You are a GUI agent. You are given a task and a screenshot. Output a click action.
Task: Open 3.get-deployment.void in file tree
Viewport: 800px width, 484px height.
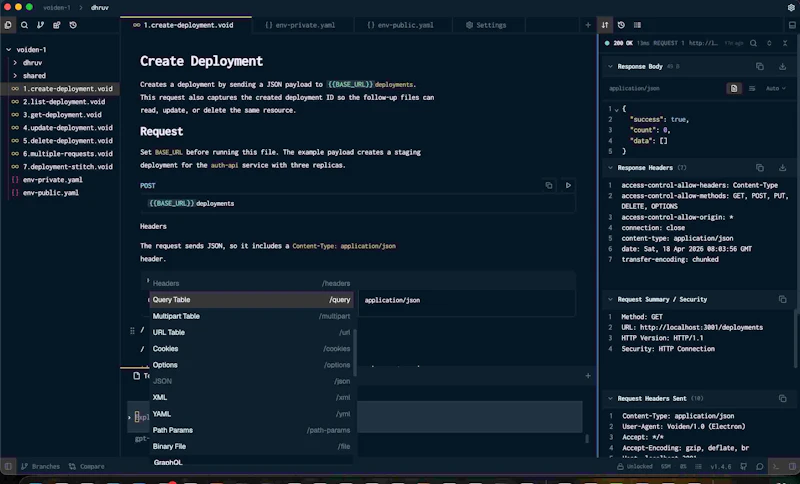coord(62,115)
